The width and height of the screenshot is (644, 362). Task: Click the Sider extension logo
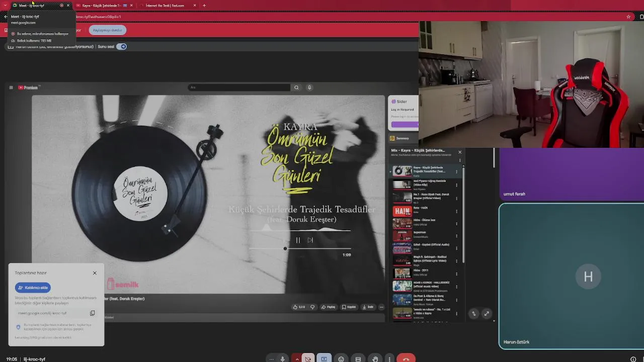click(393, 102)
